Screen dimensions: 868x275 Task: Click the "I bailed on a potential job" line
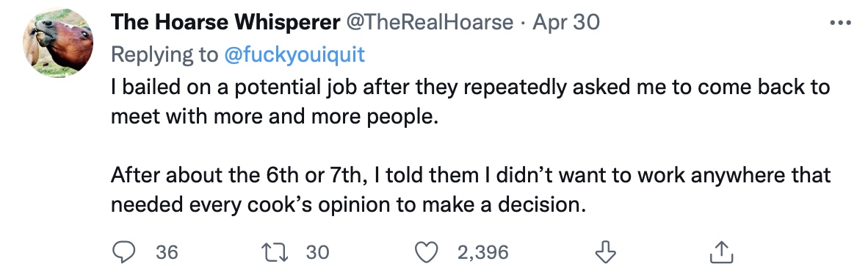471,87
